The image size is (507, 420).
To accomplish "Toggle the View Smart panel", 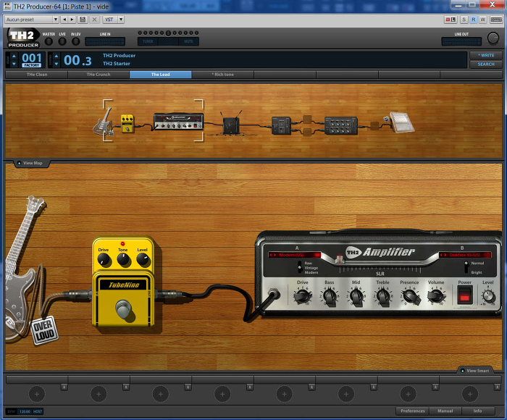I will click(475, 371).
